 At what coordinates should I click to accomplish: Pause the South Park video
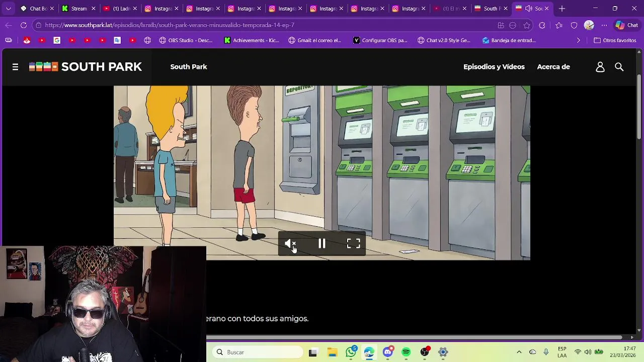pyautogui.click(x=322, y=244)
